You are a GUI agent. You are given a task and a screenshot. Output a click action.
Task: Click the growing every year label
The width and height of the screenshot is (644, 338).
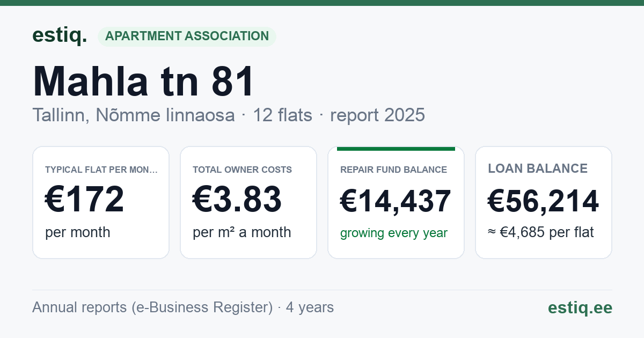394,233
